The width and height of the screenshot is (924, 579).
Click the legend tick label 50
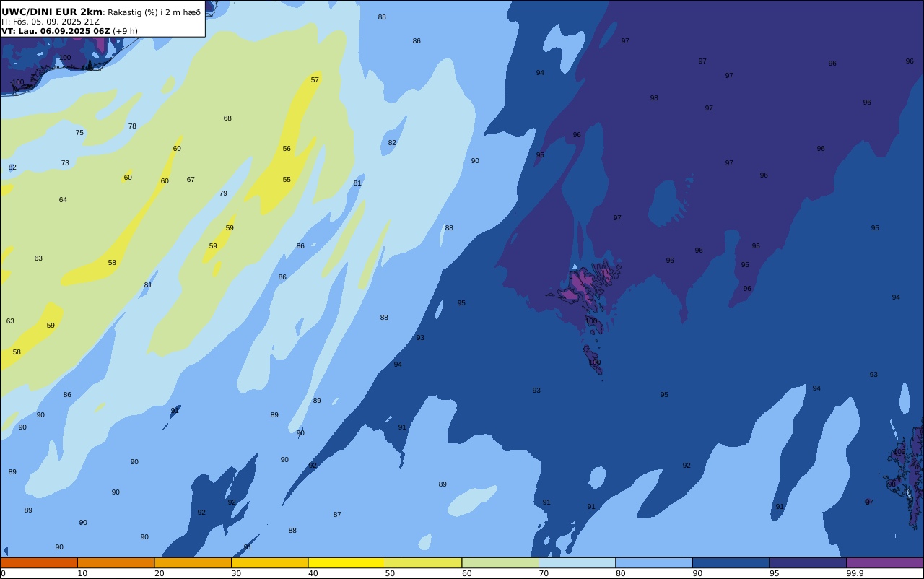click(x=390, y=573)
